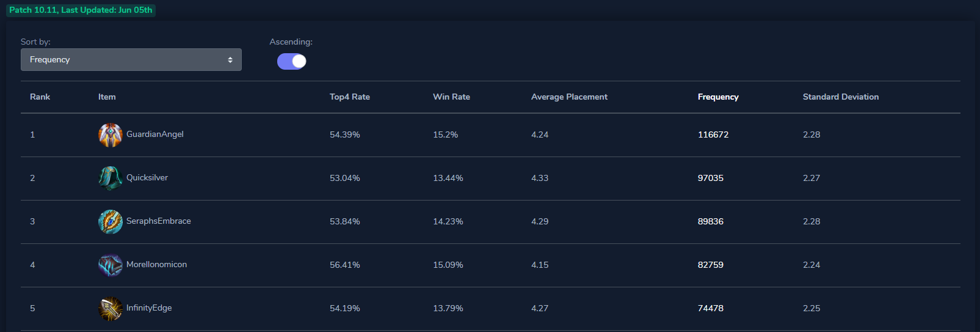Click the GuardianAngel item icon
The image size is (980, 332).
click(111, 135)
